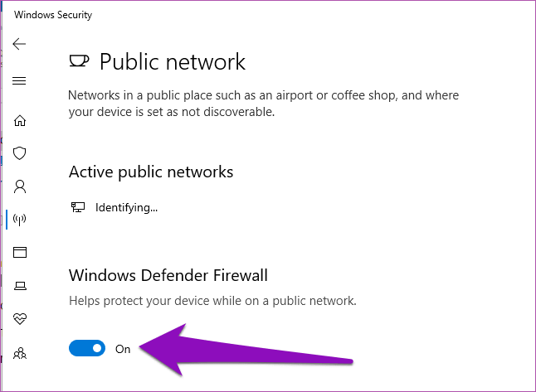Screen dimensions: 536x392
Task: Open the hamburger navigation menu
Action: (x=19, y=80)
